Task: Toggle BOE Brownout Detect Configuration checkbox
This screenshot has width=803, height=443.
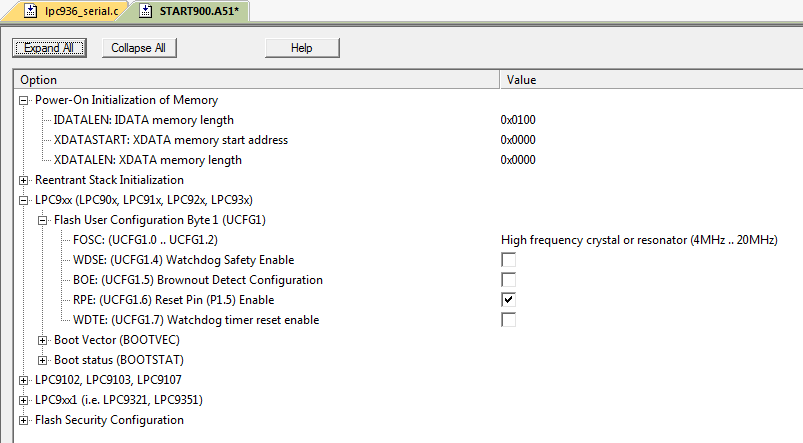Action: 509,280
